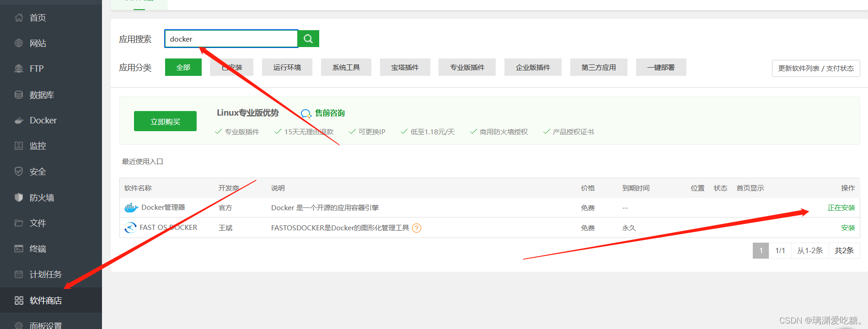The height and width of the screenshot is (329, 868).
Task: Select the 系统工具 category tab
Action: click(346, 67)
